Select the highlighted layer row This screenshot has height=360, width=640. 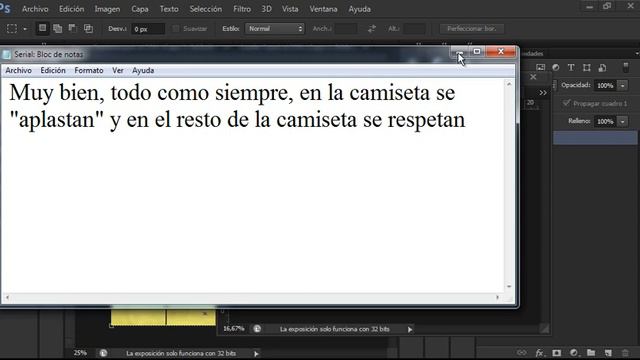[595, 138]
